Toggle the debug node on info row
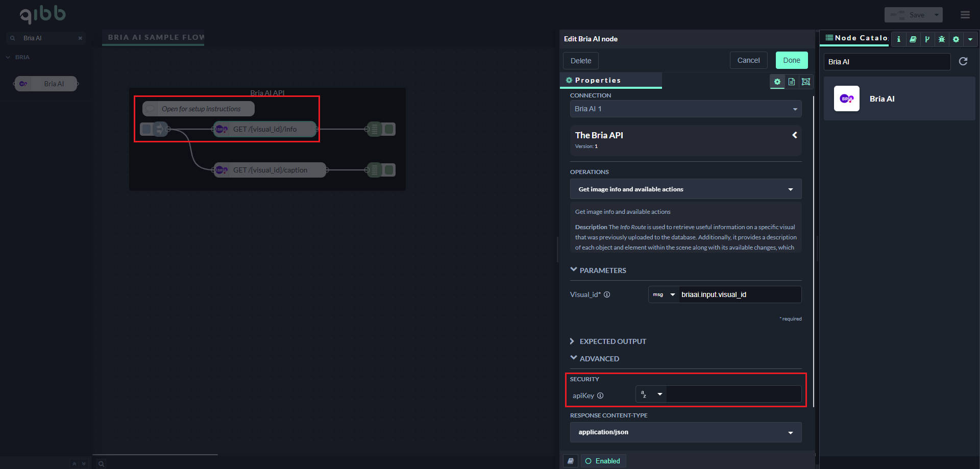This screenshot has width=980, height=469. (389, 129)
